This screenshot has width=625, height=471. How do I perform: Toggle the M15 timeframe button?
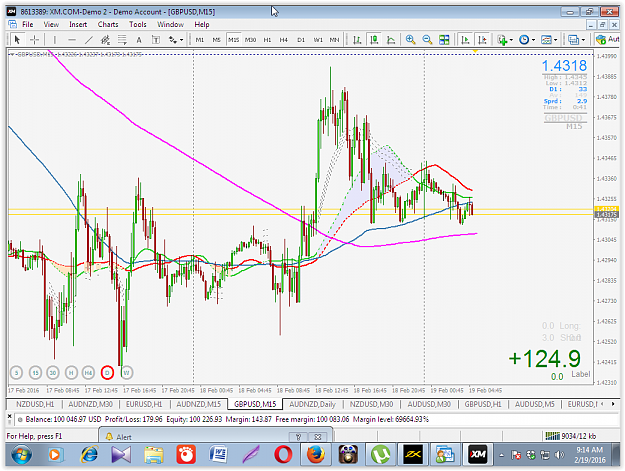[x=234, y=40]
